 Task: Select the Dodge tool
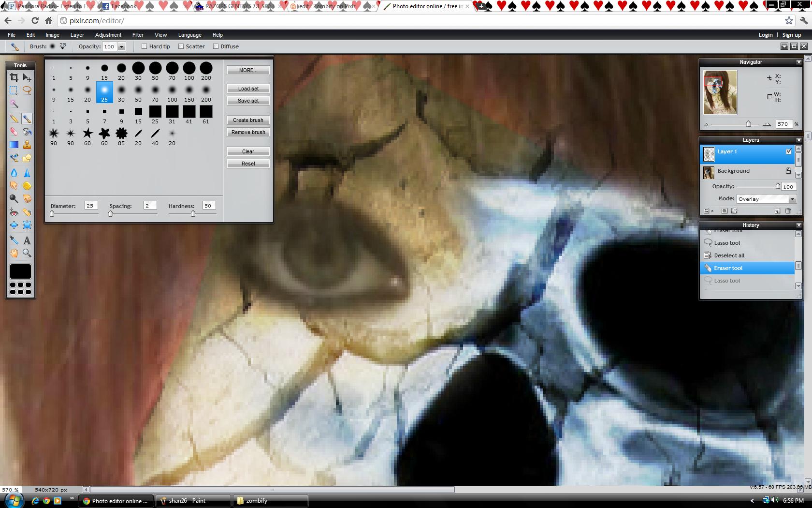click(14, 199)
